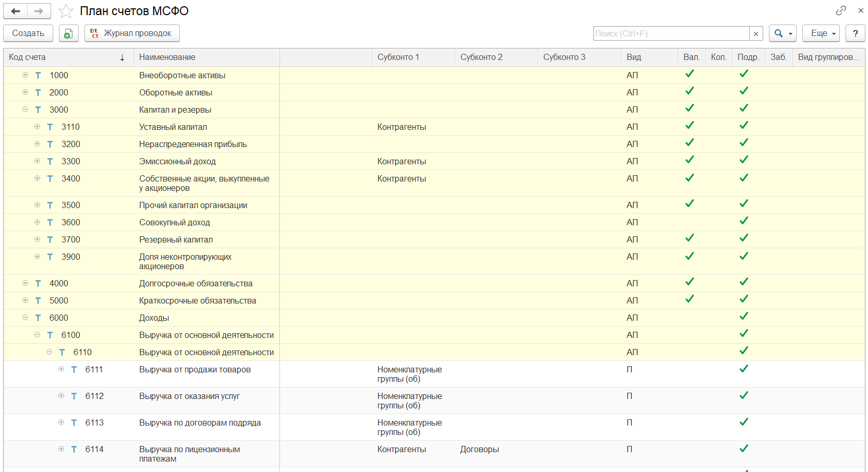
Task: Add page to favorites with star icon
Action: coord(66,11)
